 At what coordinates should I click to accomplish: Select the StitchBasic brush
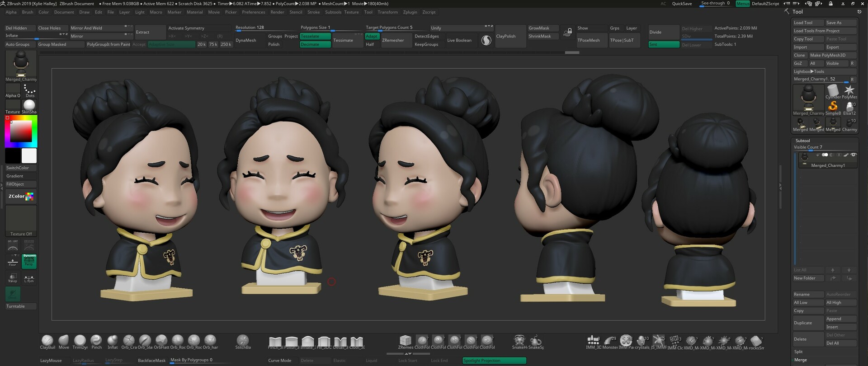pyautogui.click(x=243, y=342)
